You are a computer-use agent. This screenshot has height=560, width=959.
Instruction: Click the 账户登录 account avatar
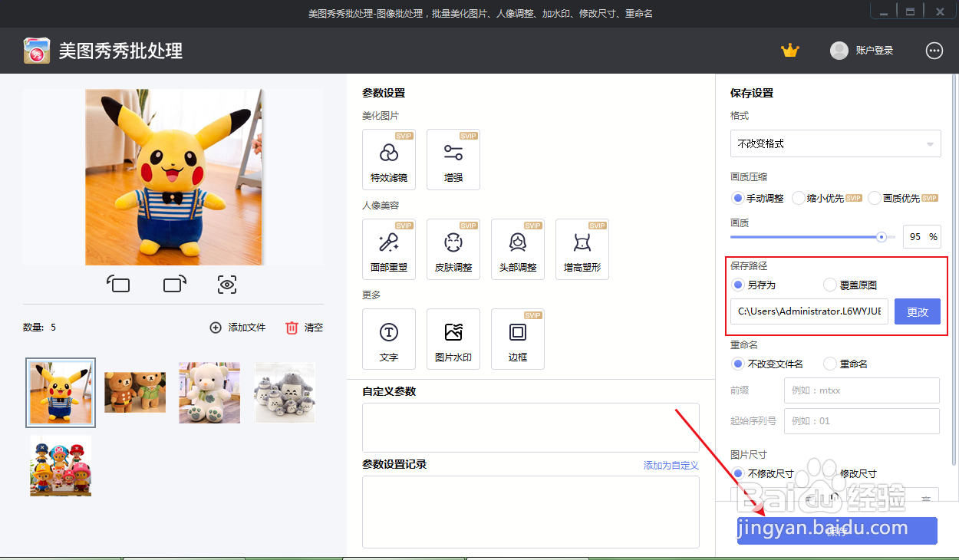[839, 51]
